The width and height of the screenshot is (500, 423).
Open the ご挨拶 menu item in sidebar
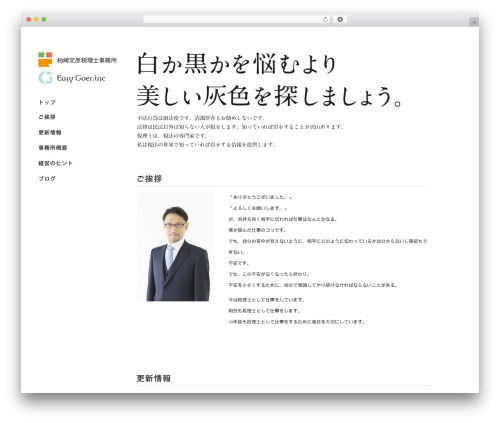tap(47, 117)
